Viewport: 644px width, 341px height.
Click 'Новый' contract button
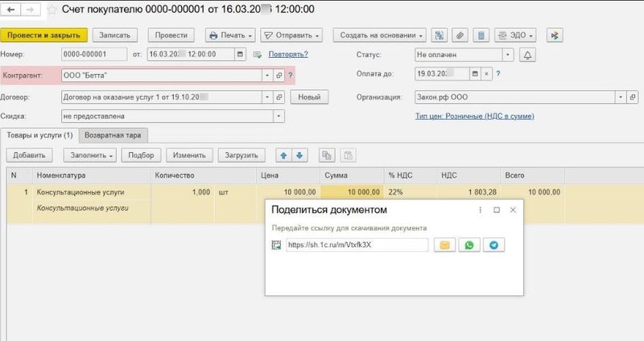(309, 97)
